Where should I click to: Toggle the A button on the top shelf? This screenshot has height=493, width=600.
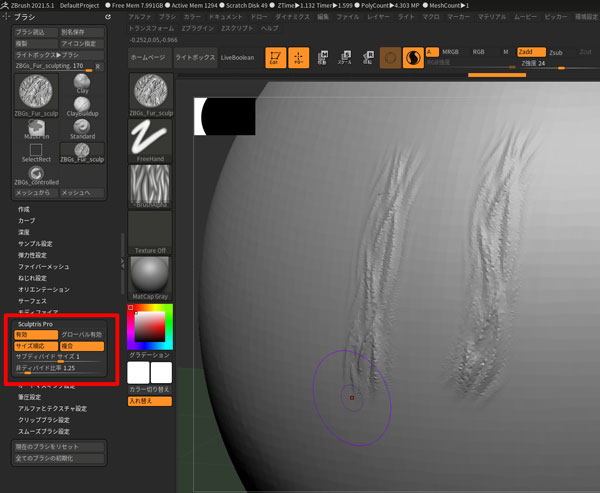[432, 52]
